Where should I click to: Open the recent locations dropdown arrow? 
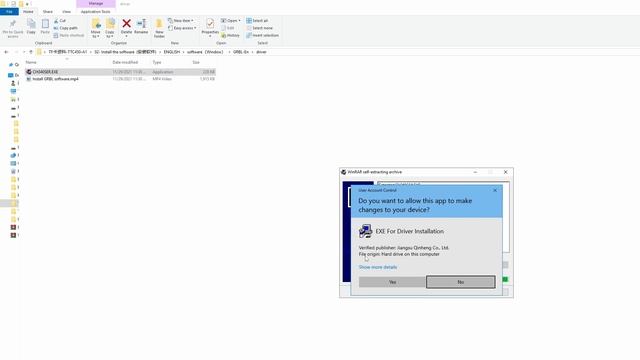pyautogui.click(x=24, y=52)
